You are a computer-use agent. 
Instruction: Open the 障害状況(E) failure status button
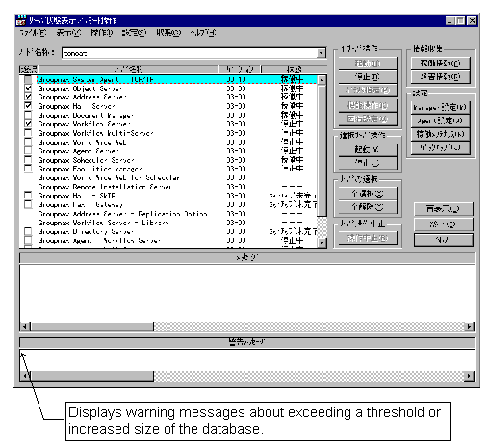[x=440, y=77]
